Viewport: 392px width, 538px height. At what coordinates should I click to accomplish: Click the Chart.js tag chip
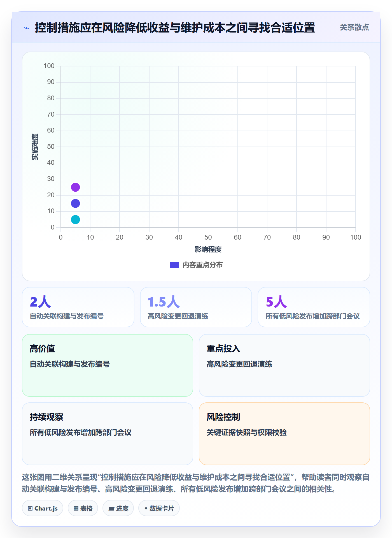point(43,508)
